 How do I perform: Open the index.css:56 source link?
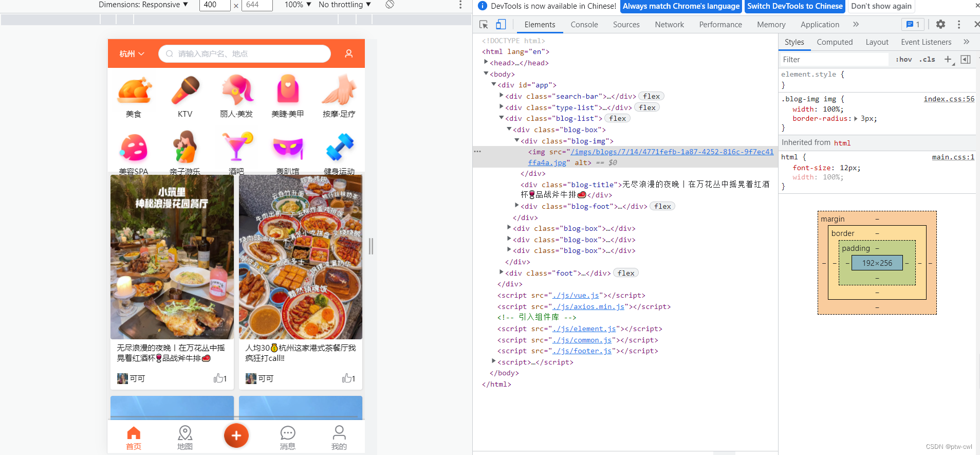[x=949, y=99]
